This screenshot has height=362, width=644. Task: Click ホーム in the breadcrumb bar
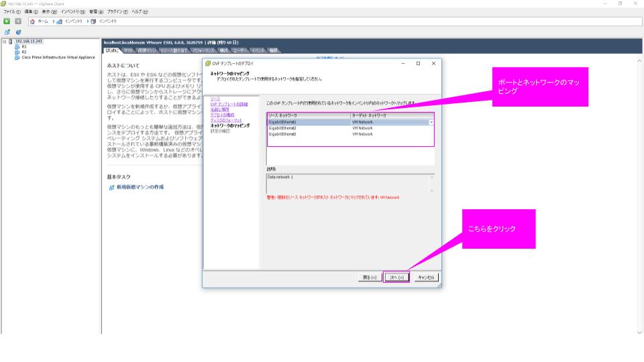(x=43, y=21)
